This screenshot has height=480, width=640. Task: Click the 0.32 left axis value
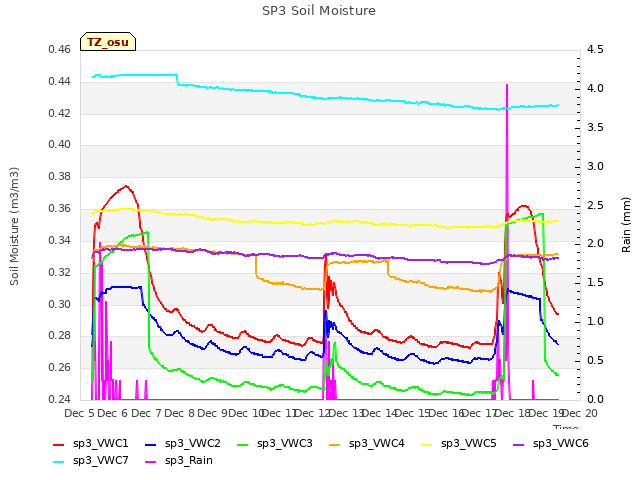(x=60, y=272)
